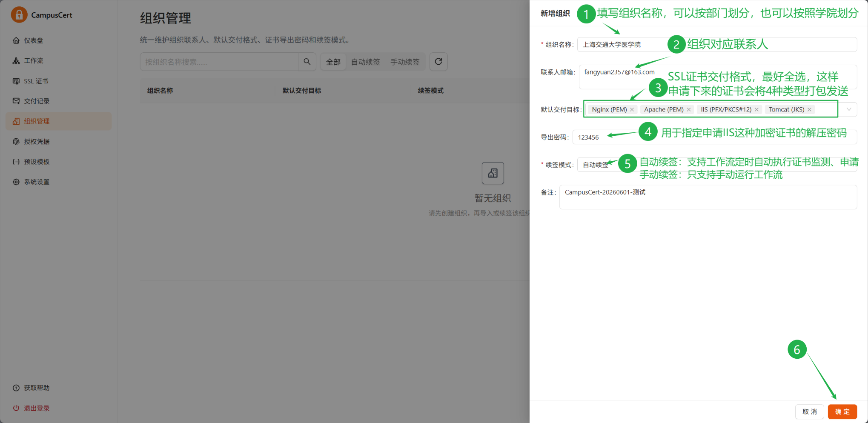This screenshot has height=423, width=868.
Task: Click the 新增组织 drawer title
Action: [555, 14]
